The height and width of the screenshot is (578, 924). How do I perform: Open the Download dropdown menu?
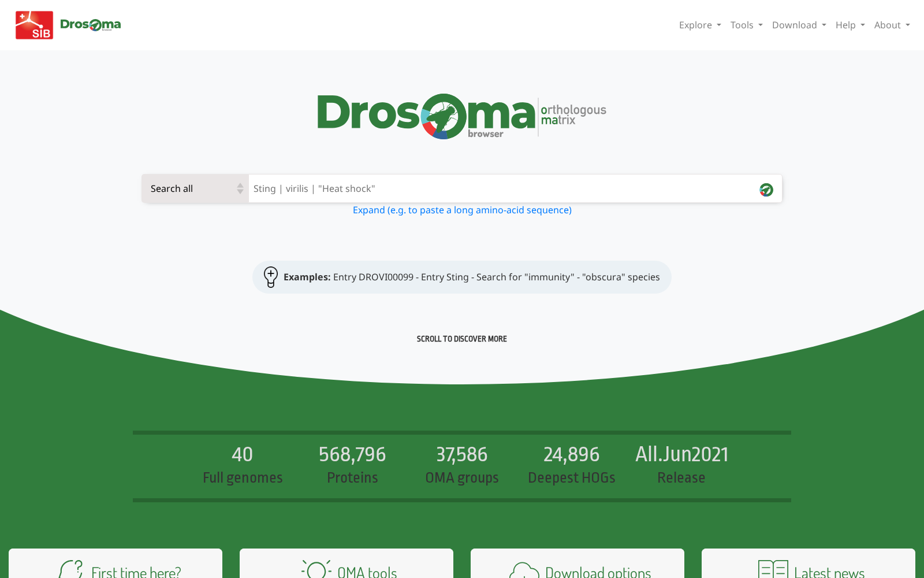(x=799, y=25)
